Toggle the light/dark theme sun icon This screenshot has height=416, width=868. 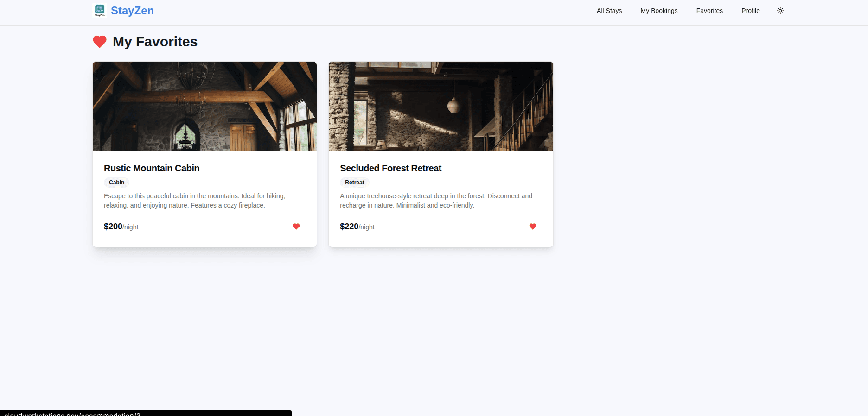tap(780, 11)
